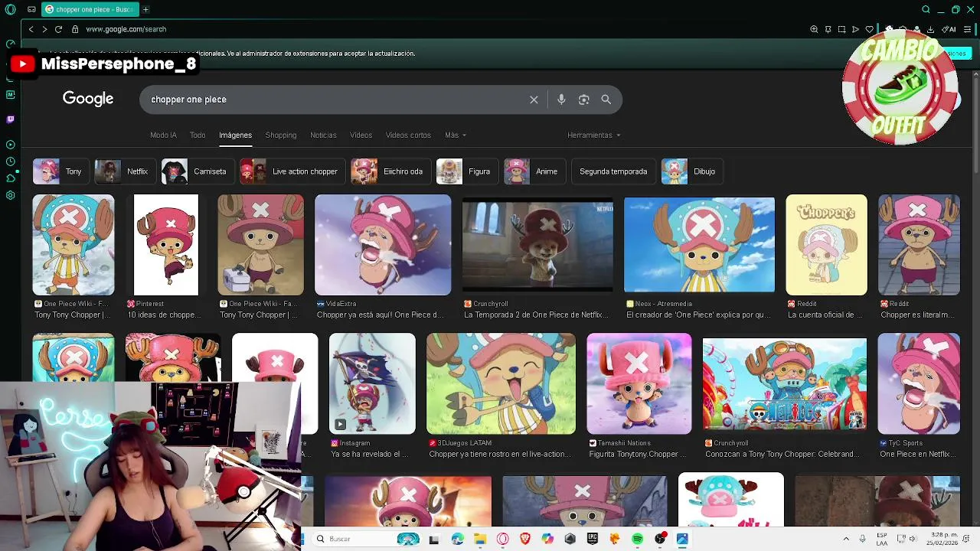Launch Brave browser from the taskbar
980x551 pixels.
tap(524, 539)
